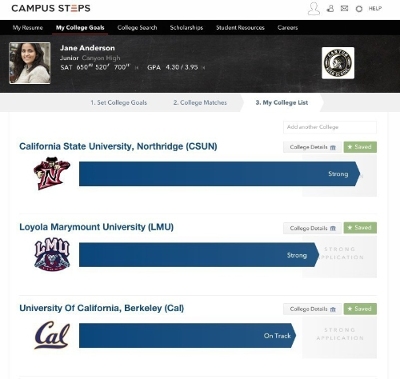This screenshot has height=379, width=400.
Task: Go to the Scholarships menu item
Action: coord(186,28)
